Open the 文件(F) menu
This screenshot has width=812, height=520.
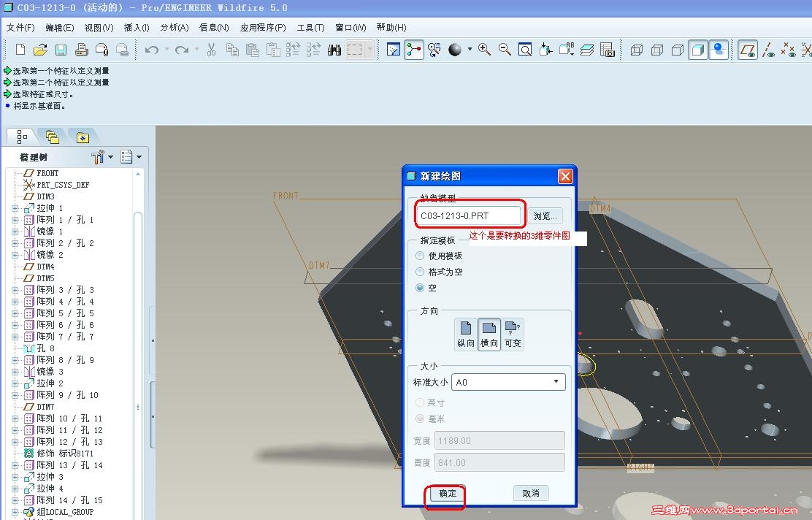pos(20,28)
